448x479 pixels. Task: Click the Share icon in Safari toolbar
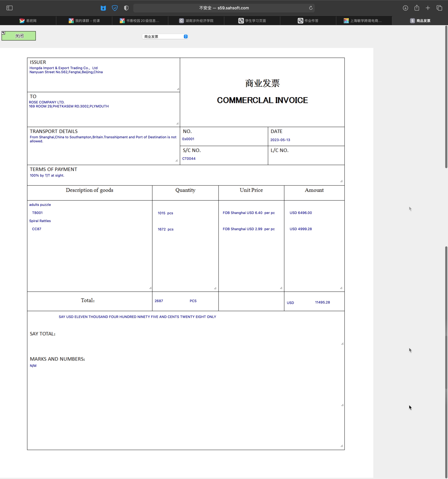(x=417, y=8)
